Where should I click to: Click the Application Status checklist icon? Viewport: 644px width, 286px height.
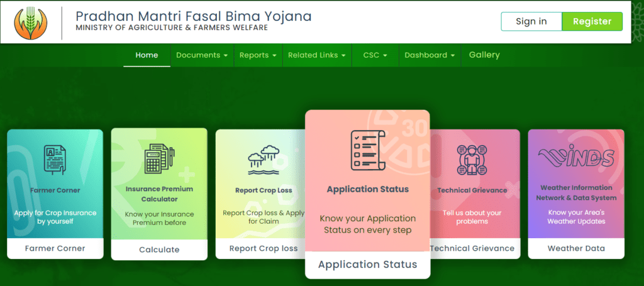click(367, 150)
